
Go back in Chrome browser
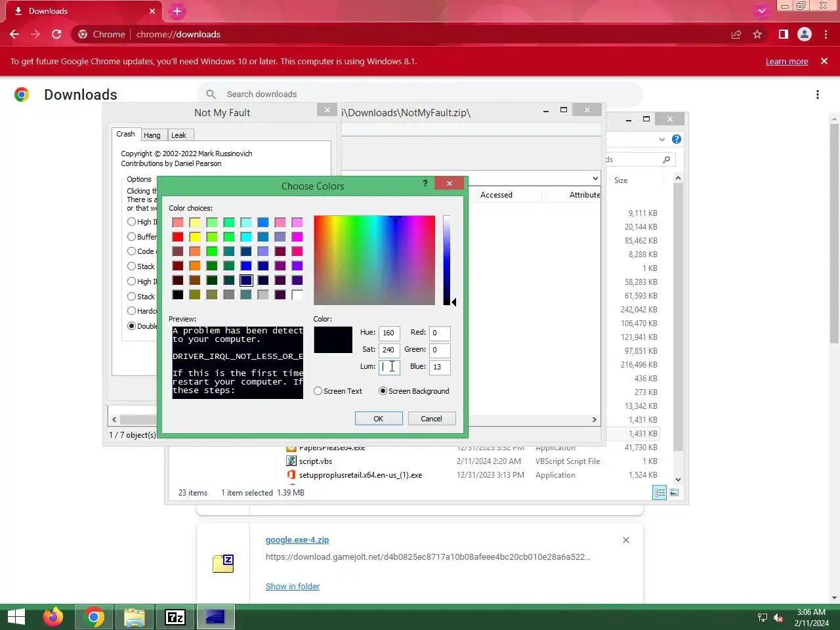14,34
